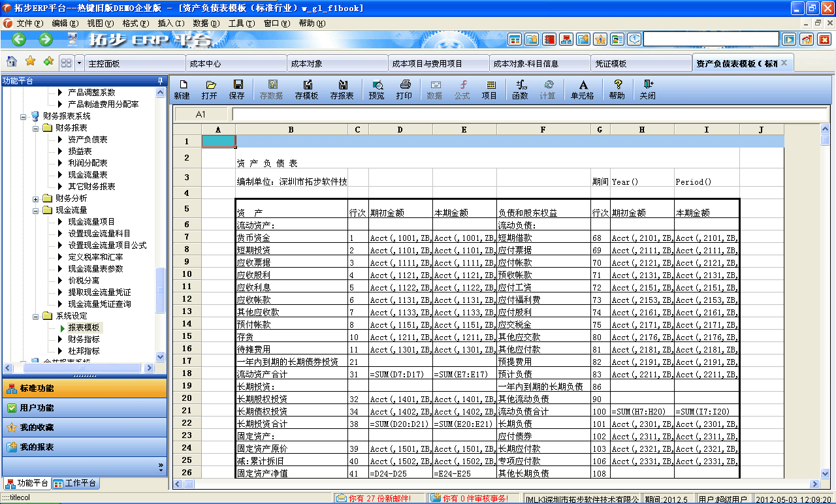Open the 公式 formula tool
This screenshot has height=504, width=836.
pos(462,89)
